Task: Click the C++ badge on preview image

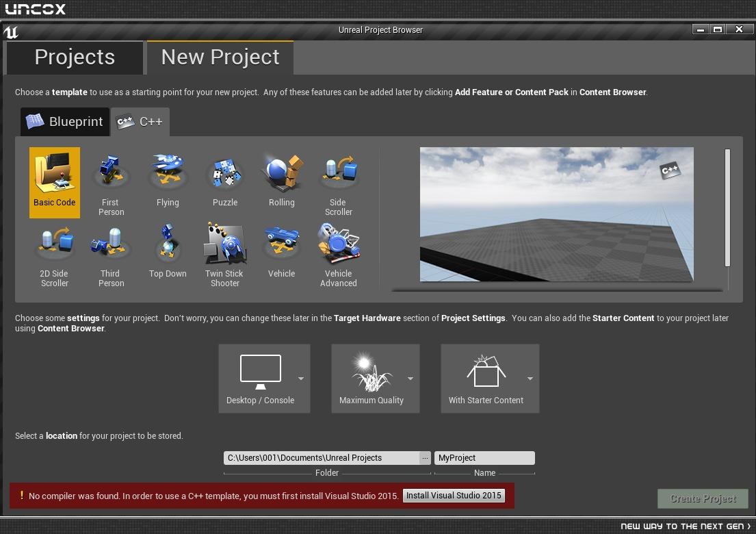Action: [x=670, y=170]
